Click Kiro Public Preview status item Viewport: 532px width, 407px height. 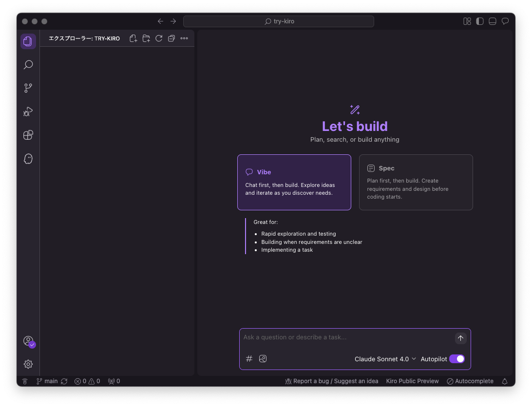click(412, 381)
